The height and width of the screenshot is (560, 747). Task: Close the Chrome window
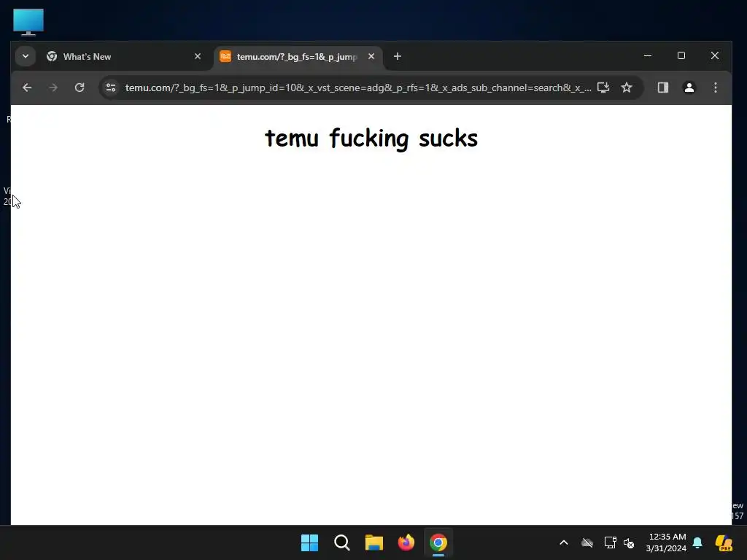715,55
